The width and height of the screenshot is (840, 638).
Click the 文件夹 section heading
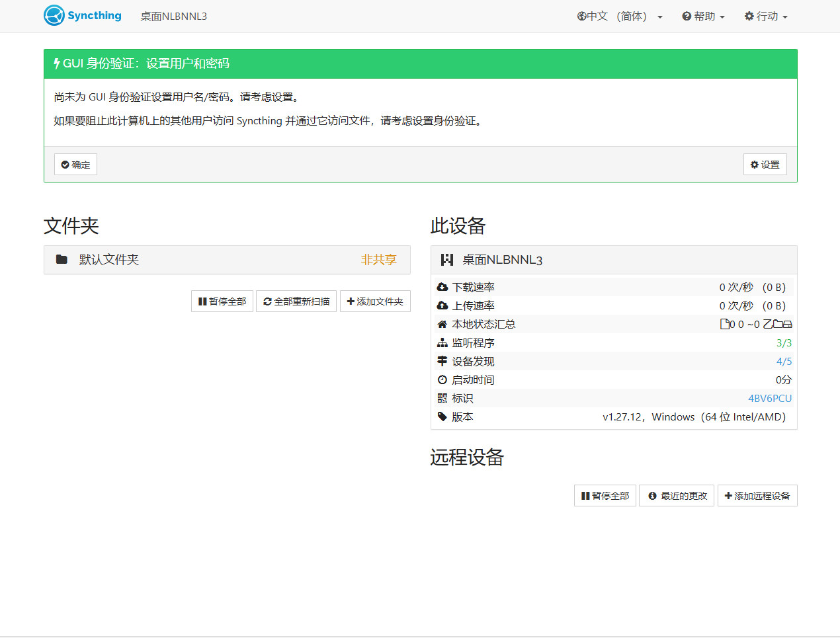click(71, 225)
